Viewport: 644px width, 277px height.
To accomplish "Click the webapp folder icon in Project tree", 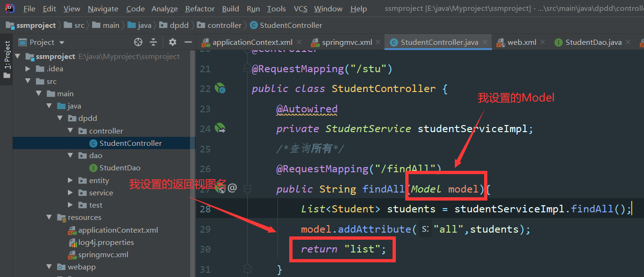I will point(61,267).
